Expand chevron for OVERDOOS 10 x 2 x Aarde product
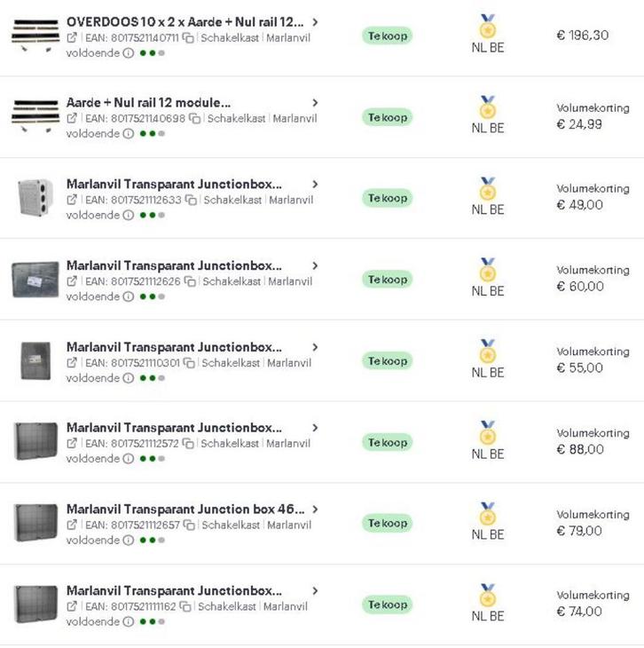Viewport: 644px width, 648px height. (315, 22)
